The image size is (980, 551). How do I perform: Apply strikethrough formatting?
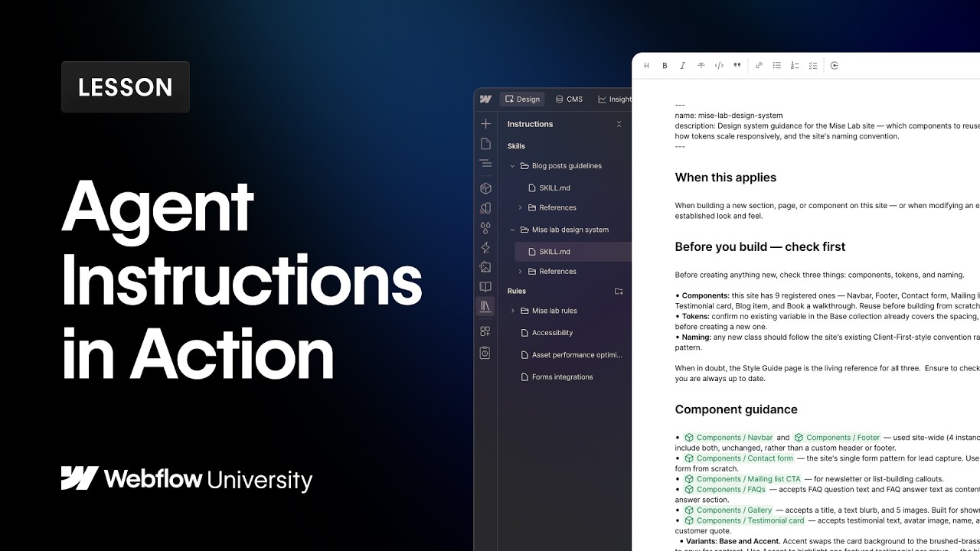[701, 66]
